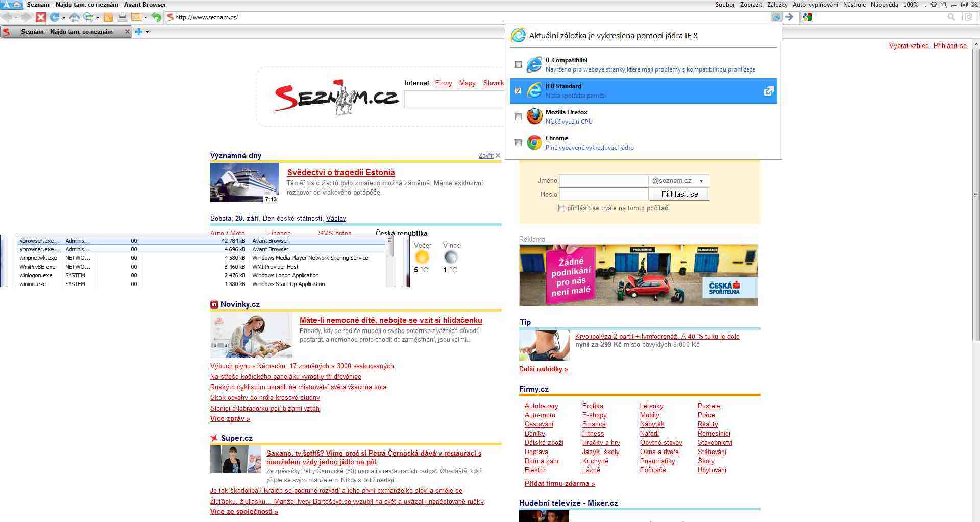Open the dropdown arrow beside 100% zoom
The image size is (980, 522).
(925, 5)
